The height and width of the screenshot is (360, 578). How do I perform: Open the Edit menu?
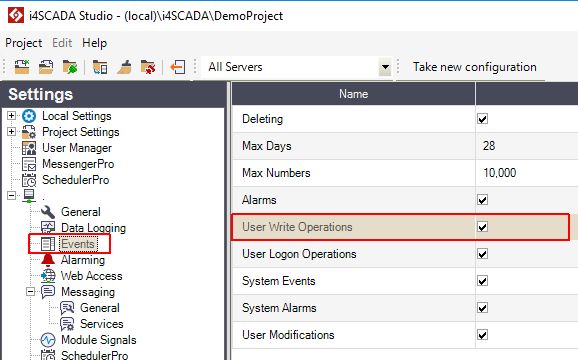(x=62, y=43)
